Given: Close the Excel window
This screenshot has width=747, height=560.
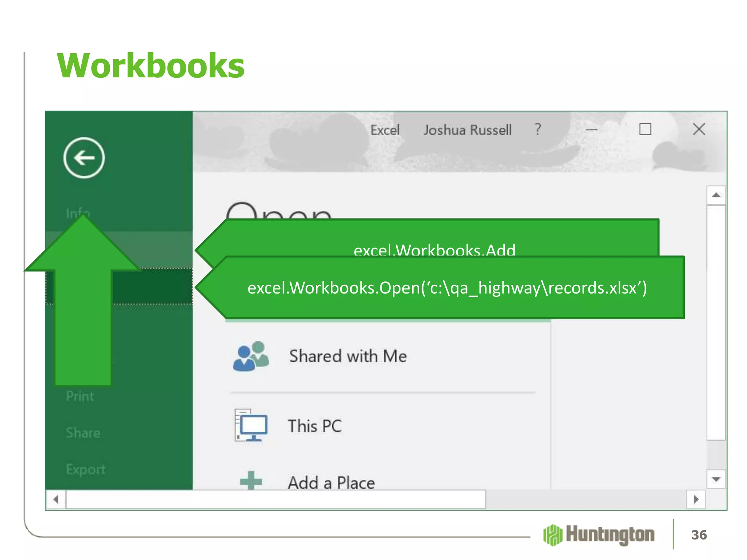Looking at the screenshot, I should pos(699,129).
